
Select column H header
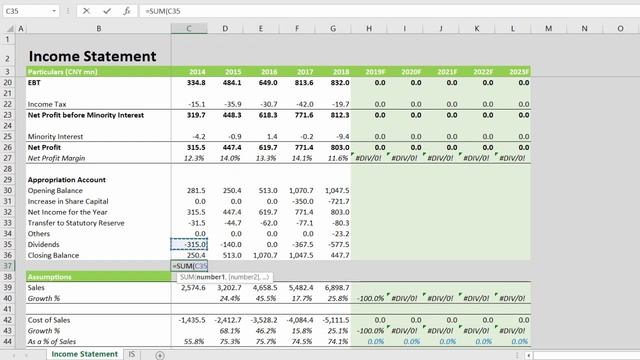point(369,29)
